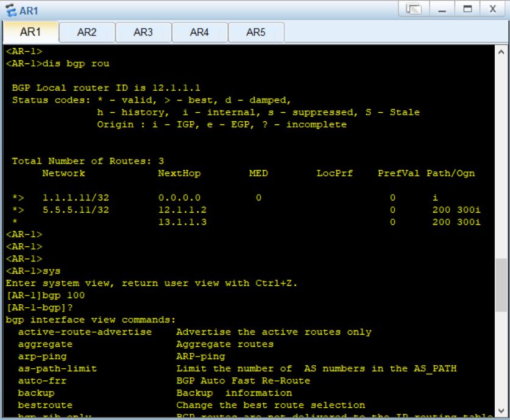
Task: Click next hop 12.1.1.2
Action: pos(182,210)
